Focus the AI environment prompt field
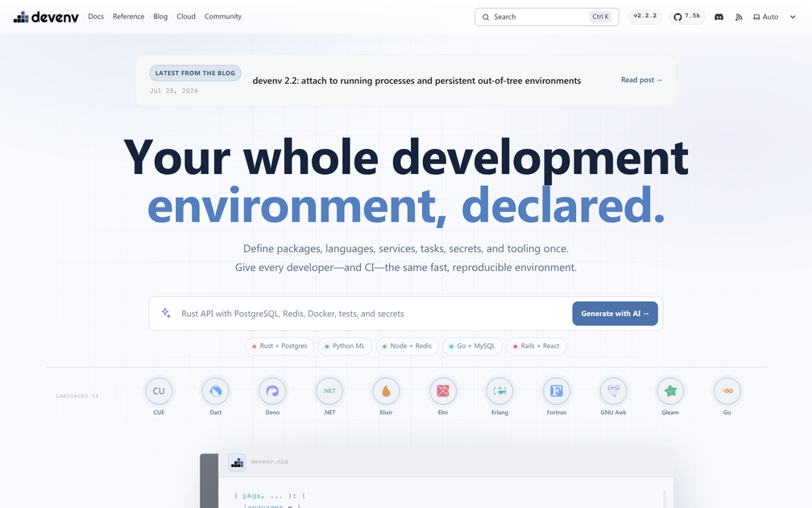This screenshot has width=812, height=508. (373, 314)
